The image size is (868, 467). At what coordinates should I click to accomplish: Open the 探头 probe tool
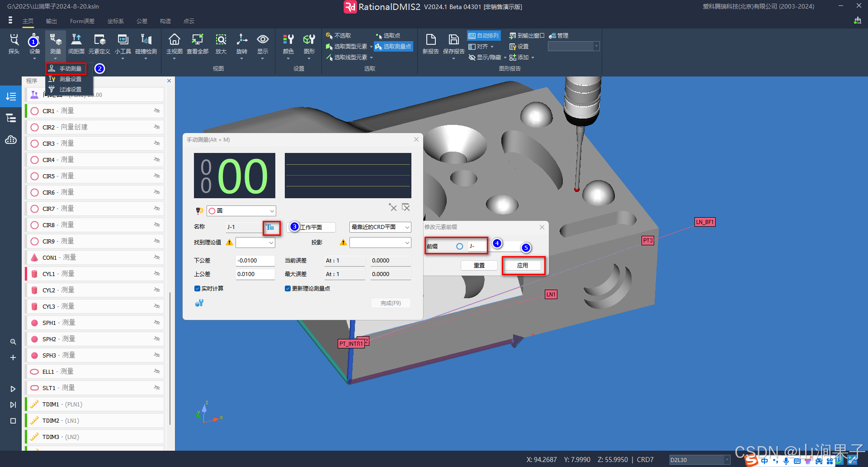14,44
